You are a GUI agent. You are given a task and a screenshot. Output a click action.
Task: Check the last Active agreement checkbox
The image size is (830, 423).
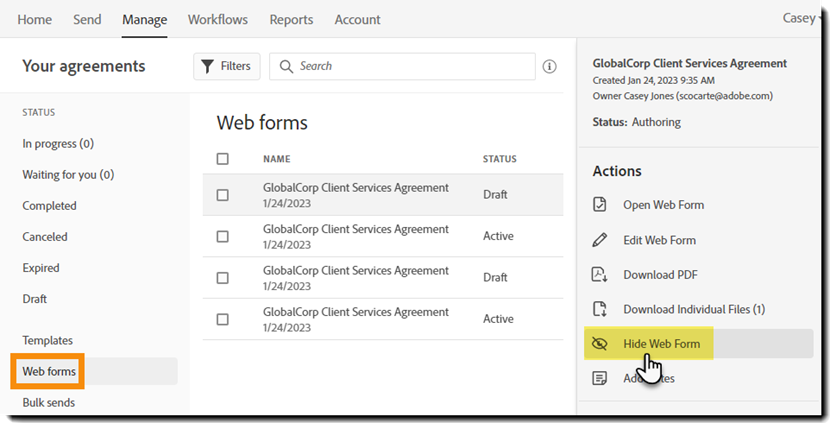click(x=222, y=319)
